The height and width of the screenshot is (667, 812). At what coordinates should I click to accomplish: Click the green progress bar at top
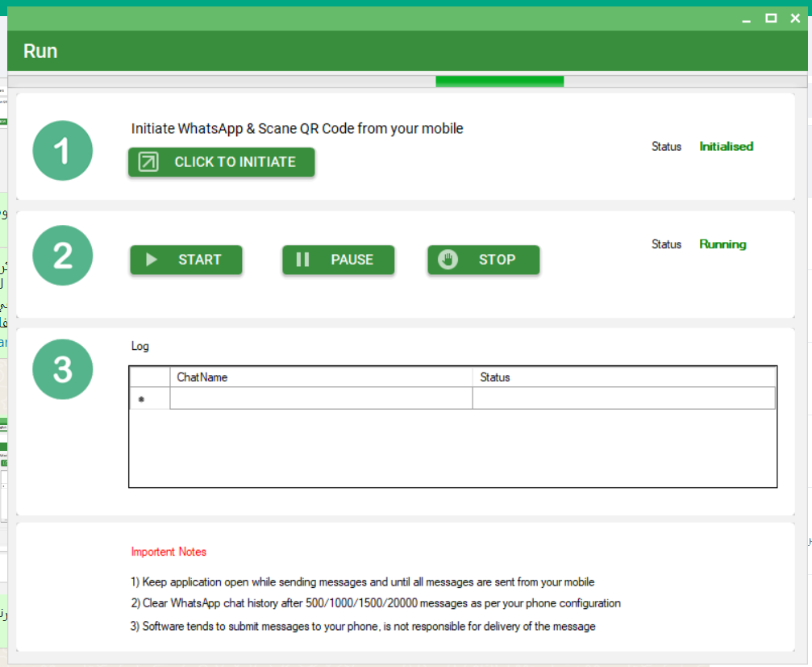500,81
